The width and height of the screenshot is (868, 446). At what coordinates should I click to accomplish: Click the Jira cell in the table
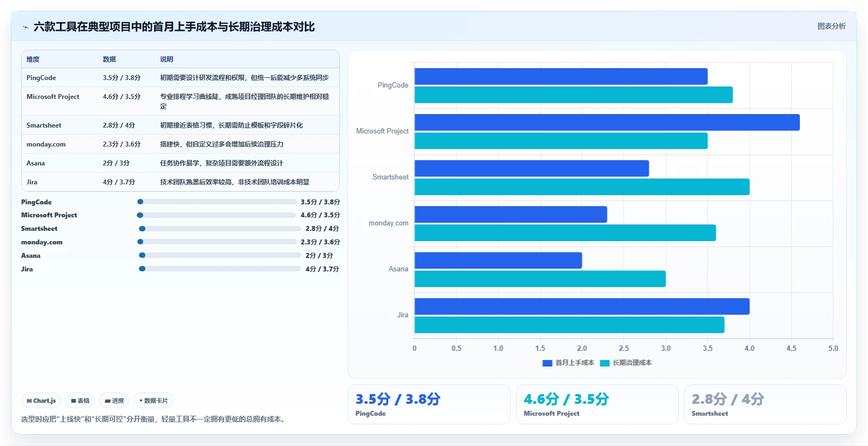click(x=32, y=182)
